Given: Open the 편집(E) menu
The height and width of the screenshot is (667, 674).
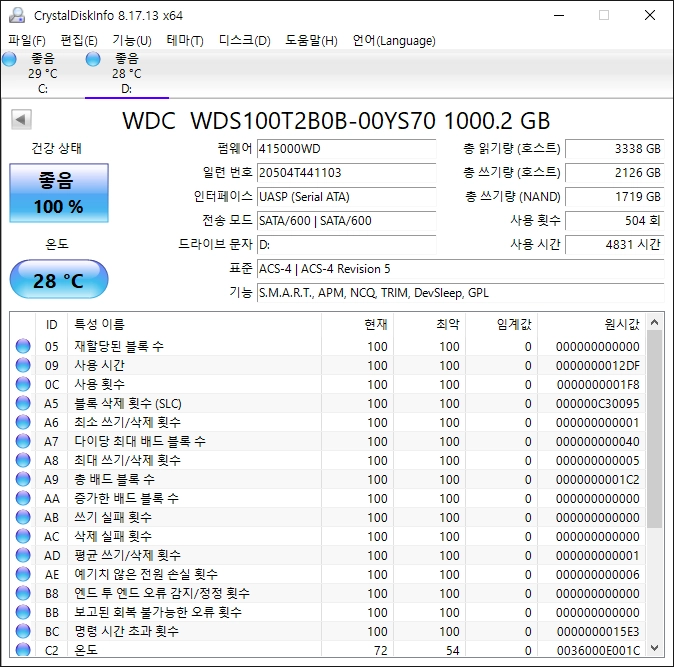Looking at the screenshot, I should pos(79,41).
